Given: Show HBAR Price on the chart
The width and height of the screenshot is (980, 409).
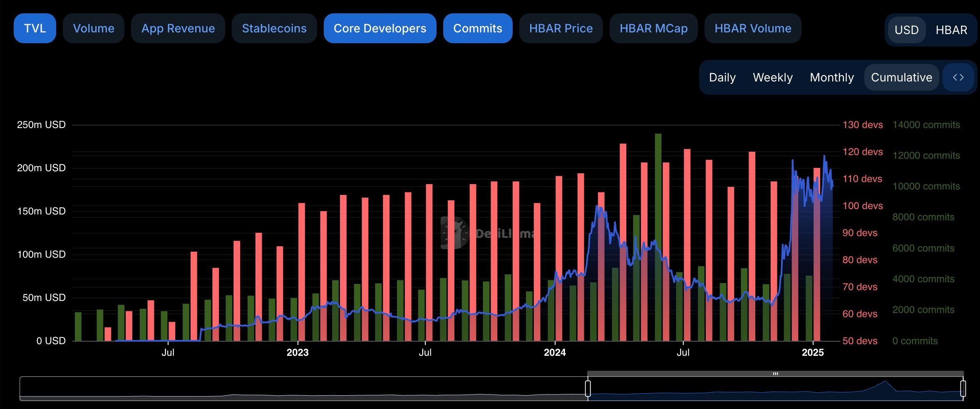Looking at the screenshot, I should click(x=561, y=28).
